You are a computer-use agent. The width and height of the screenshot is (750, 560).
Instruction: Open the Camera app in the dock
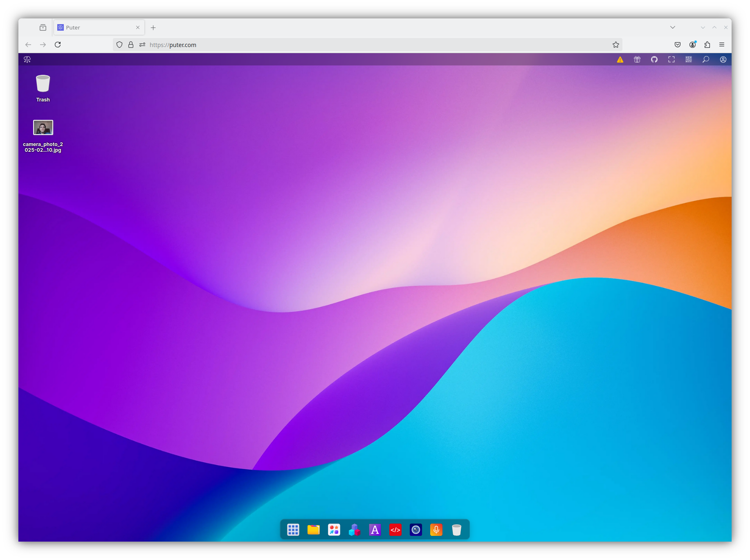click(416, 530)
